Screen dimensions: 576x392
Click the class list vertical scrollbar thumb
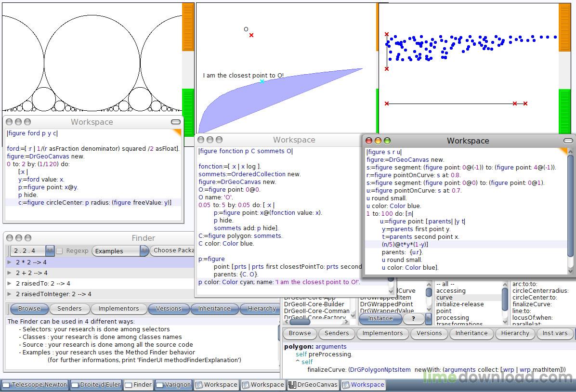click(429, 292)
